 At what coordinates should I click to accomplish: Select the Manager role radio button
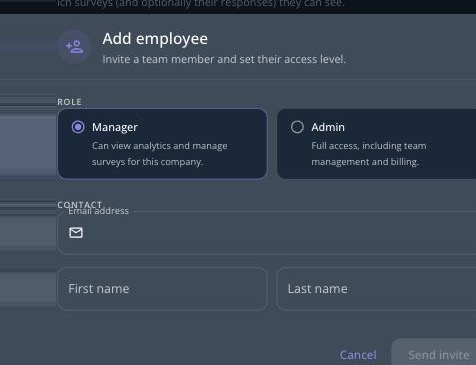coord(78,127)
